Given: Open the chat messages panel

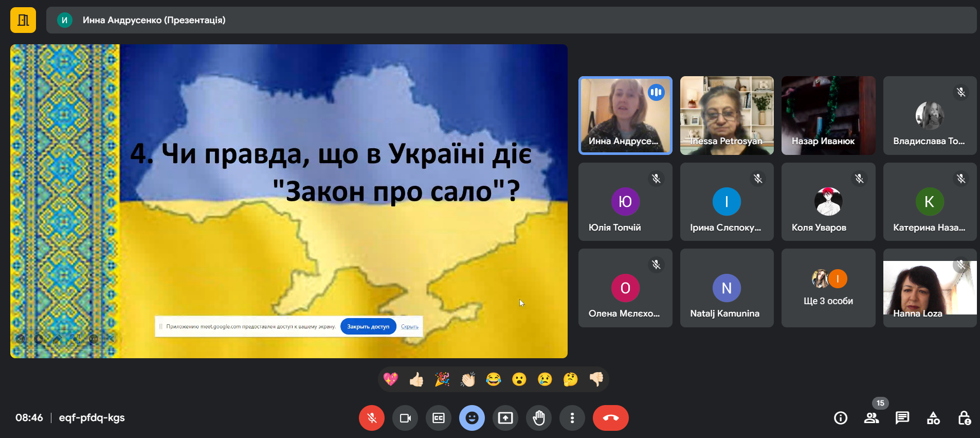Looking at the screenshot, I should point(902,418).
